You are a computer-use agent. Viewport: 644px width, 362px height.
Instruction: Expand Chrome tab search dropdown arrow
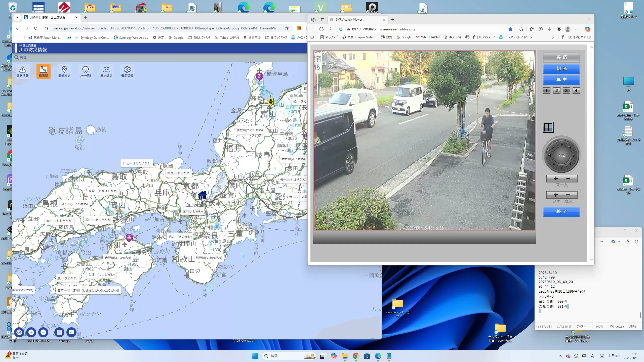click(17, 17)
